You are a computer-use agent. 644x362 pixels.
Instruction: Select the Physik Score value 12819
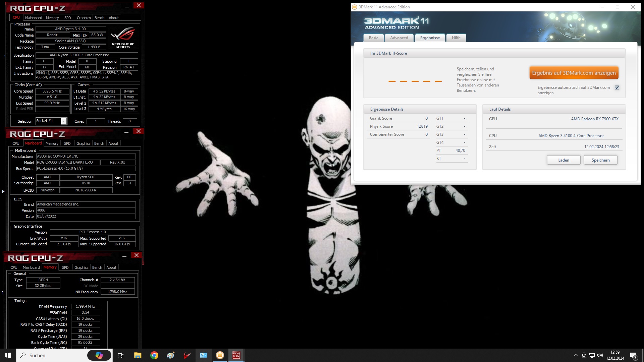[x=422, y=126]
